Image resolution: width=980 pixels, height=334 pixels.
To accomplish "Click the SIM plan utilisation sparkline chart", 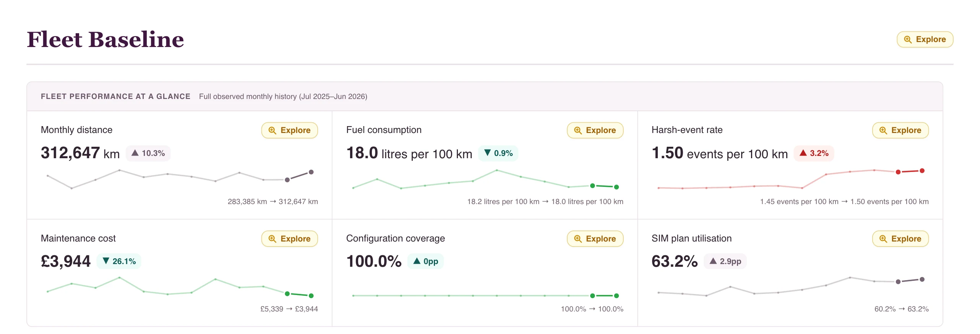I will (x=790, y=287).
